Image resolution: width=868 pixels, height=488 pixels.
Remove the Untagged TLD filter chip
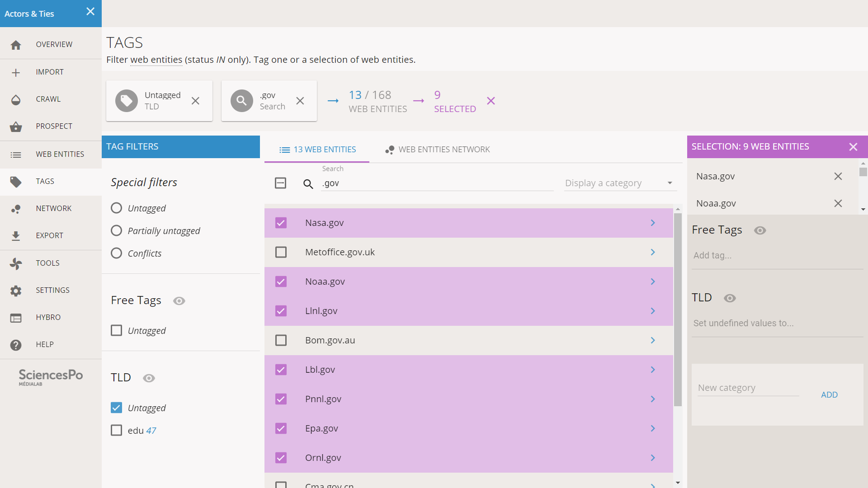(x=195, y=101)
